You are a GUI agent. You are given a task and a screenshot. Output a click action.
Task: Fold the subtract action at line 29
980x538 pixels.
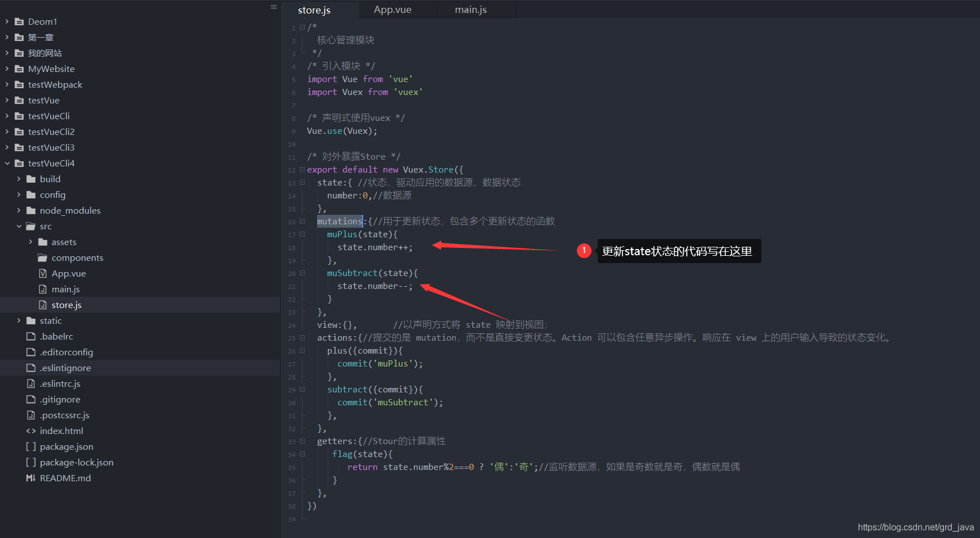(x=302, y=389)
